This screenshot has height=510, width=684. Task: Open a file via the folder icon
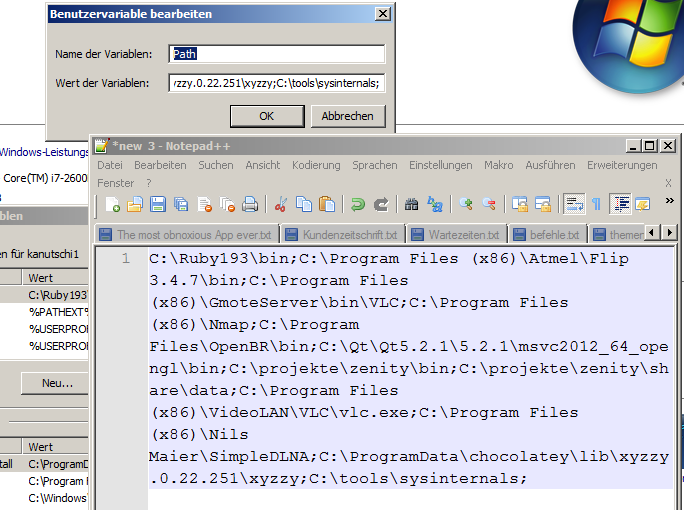coord(135,204)
